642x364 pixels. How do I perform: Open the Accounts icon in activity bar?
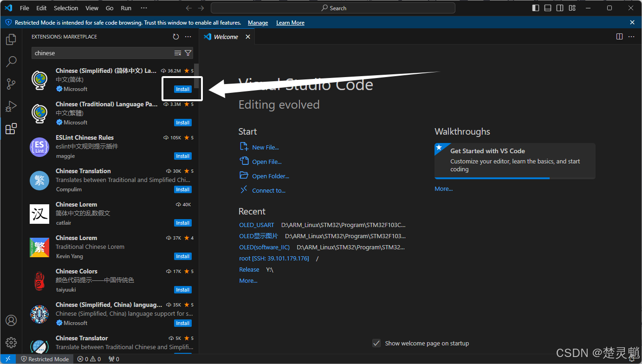click(x=11, y=320)
